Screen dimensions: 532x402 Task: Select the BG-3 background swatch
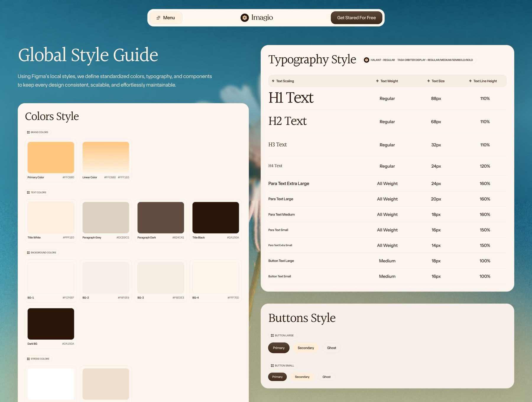point(161,278)
